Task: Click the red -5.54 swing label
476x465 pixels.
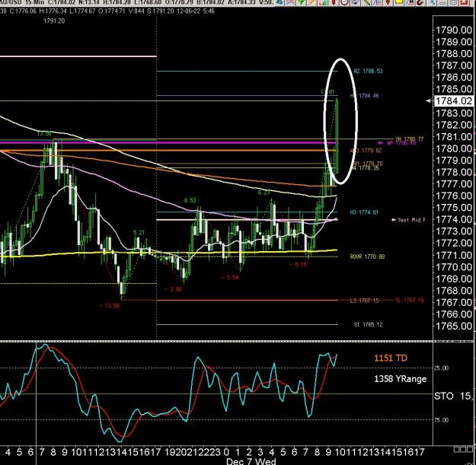Action: coord(230,277)
